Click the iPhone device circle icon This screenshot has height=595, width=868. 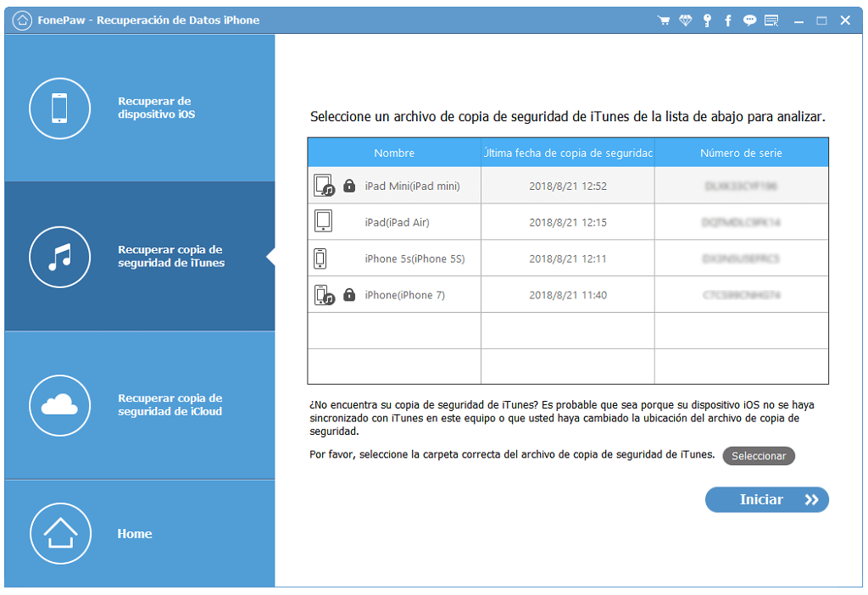[60, 108]
